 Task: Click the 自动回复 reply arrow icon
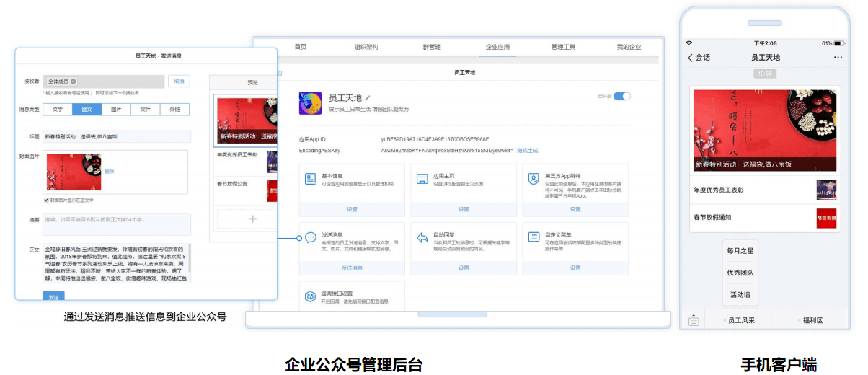pos(422,237)
